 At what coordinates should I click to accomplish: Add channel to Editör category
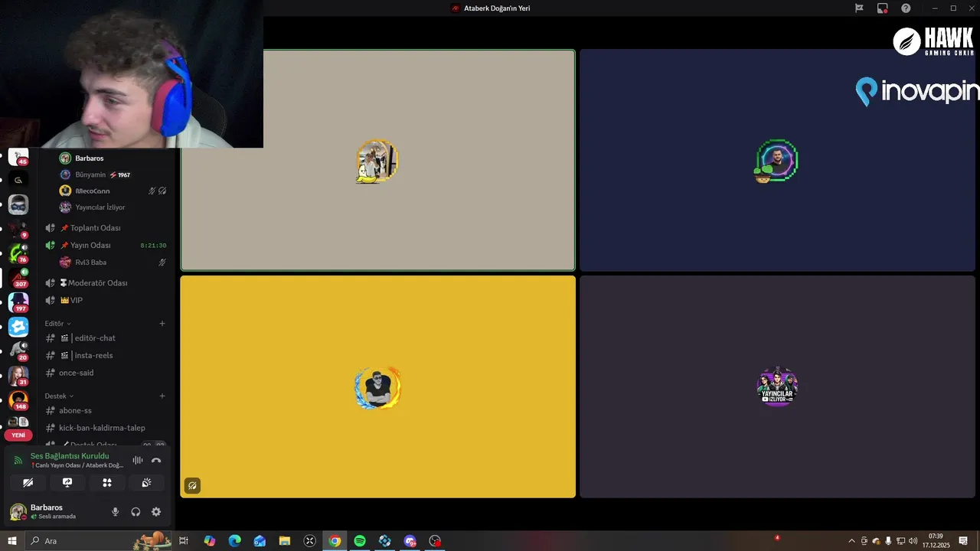tap(162, 324)
